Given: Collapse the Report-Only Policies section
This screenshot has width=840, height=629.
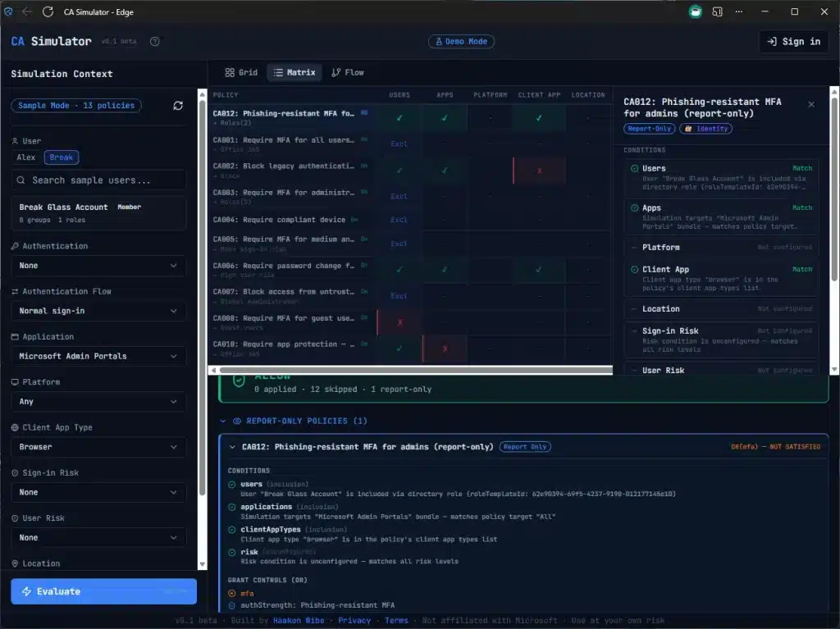Looking at the screenshot, I should click(223, 421).
